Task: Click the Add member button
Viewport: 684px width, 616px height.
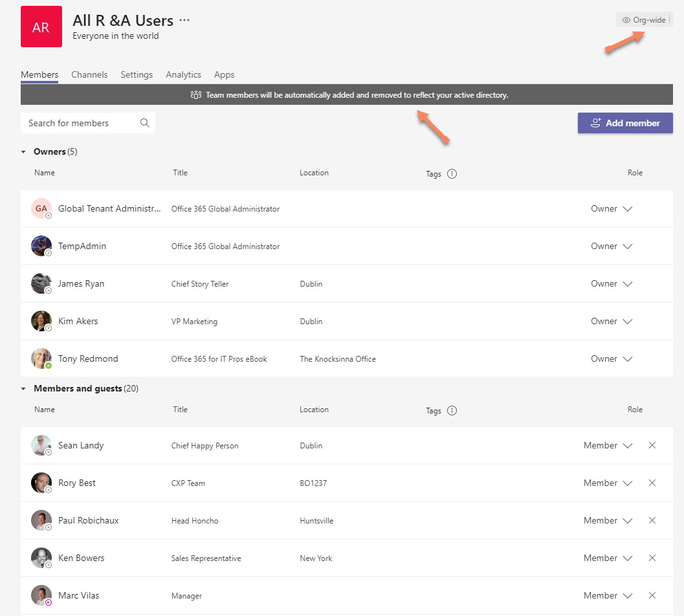Action: 624,123
